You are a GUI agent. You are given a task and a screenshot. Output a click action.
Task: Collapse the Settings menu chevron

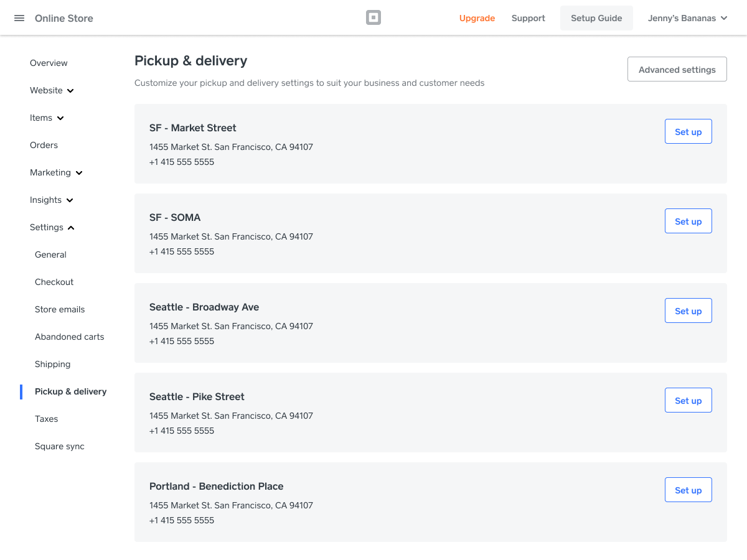pyautogui.click(x=71, y=228)
